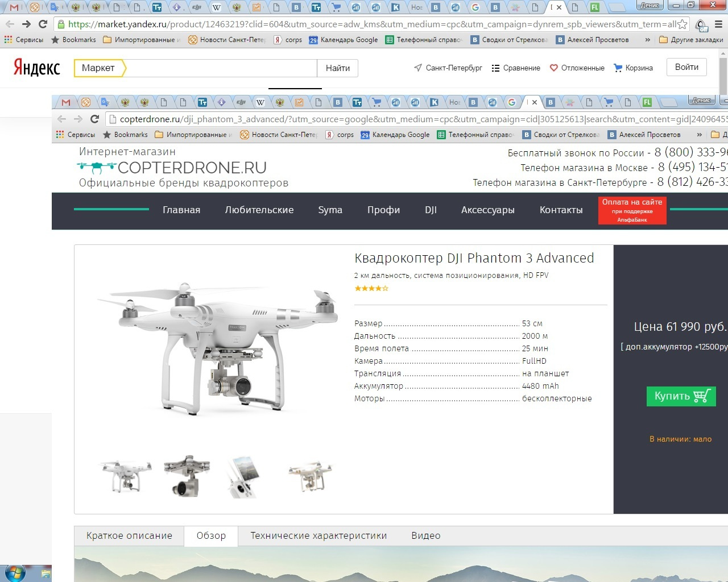Switch to the Google tab in the Yandex Market window
Image resolution: width=728 pixels, height=582 pixels.
(x=475, y=7)
